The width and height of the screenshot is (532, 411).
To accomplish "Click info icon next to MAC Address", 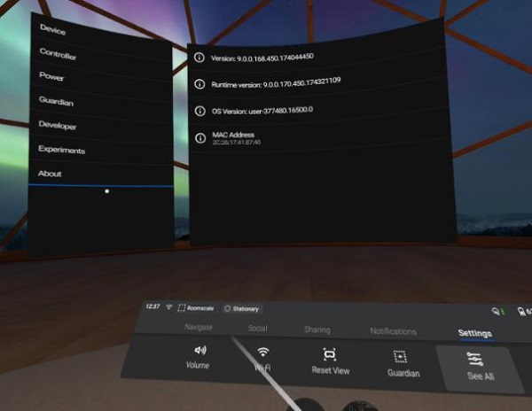I will 199,136.
